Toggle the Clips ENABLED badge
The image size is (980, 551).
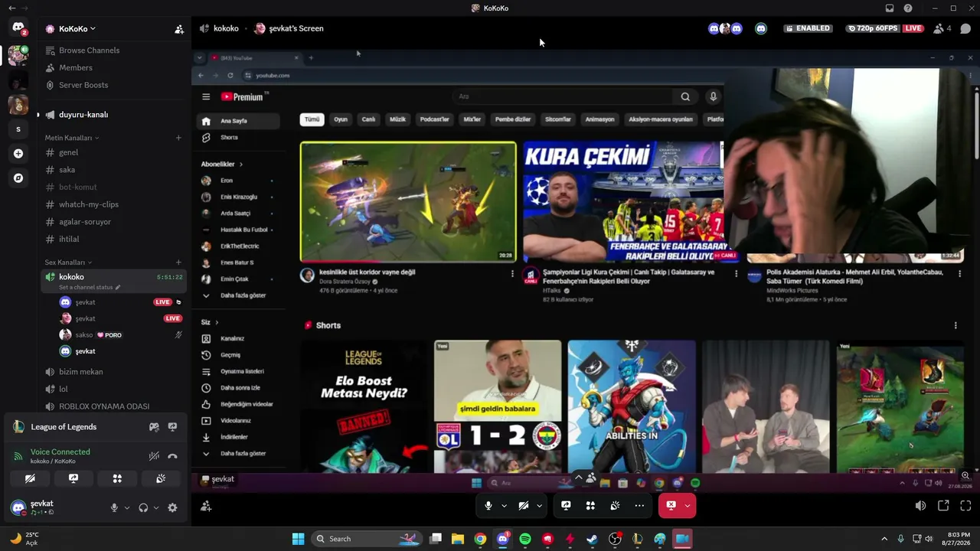coord(808,28)
